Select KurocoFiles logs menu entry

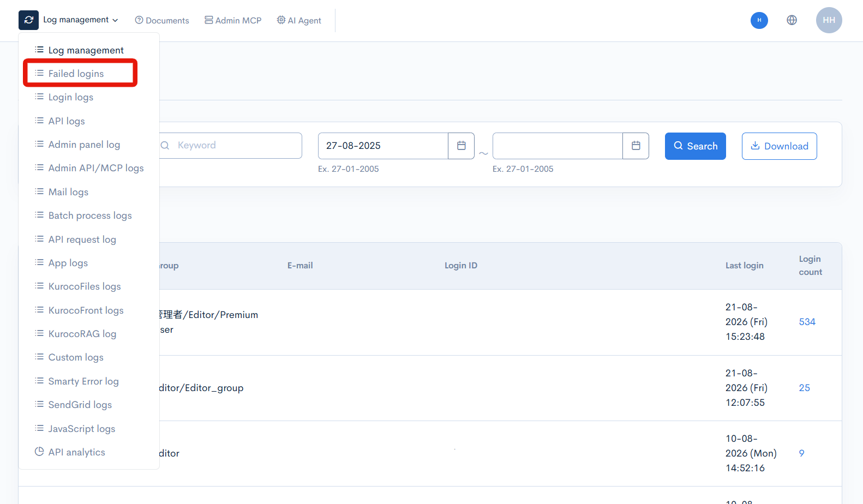click(x=78, y=286)
